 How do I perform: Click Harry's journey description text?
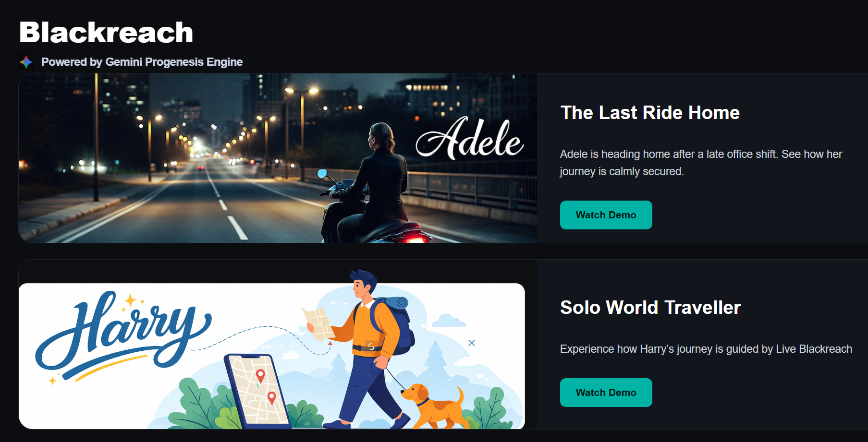tap(706, 349)
